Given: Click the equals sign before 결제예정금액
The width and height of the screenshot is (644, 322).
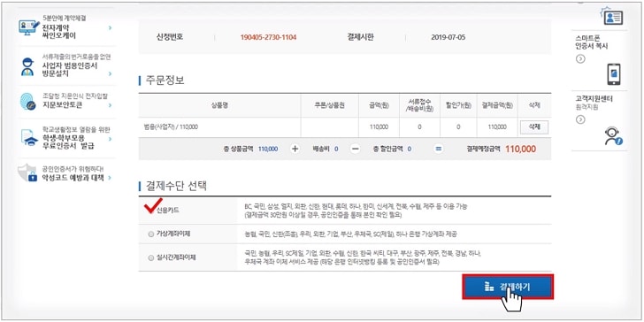Looking at the screenshot, I should [439, 149].
